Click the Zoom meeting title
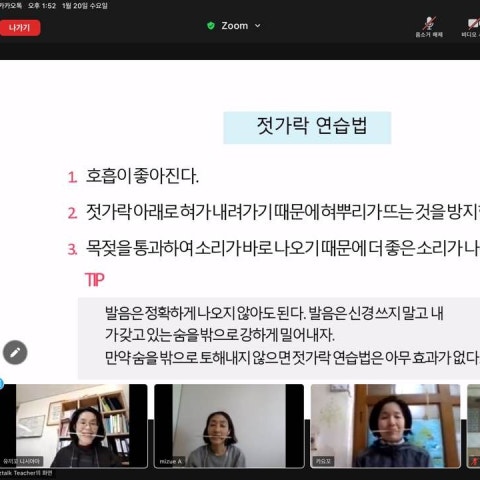This screenshot has width=480, height=480. 235,26
